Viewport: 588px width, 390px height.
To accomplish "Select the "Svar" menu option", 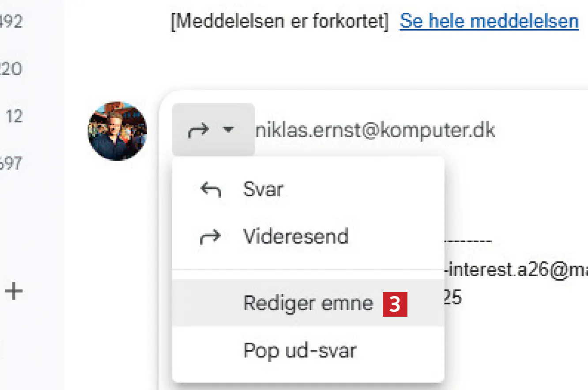I will 263,190.
